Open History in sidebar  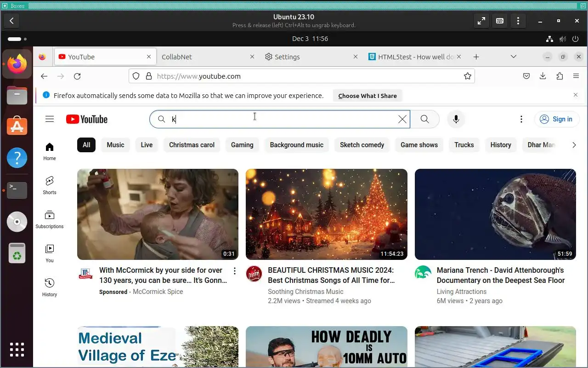(x=50, y=287)
